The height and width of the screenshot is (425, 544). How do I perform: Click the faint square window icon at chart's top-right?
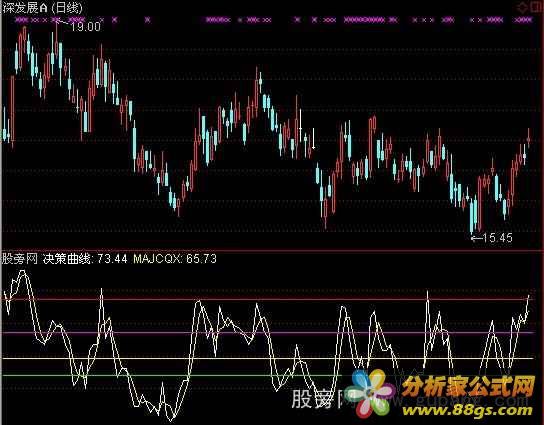(535, 7)
